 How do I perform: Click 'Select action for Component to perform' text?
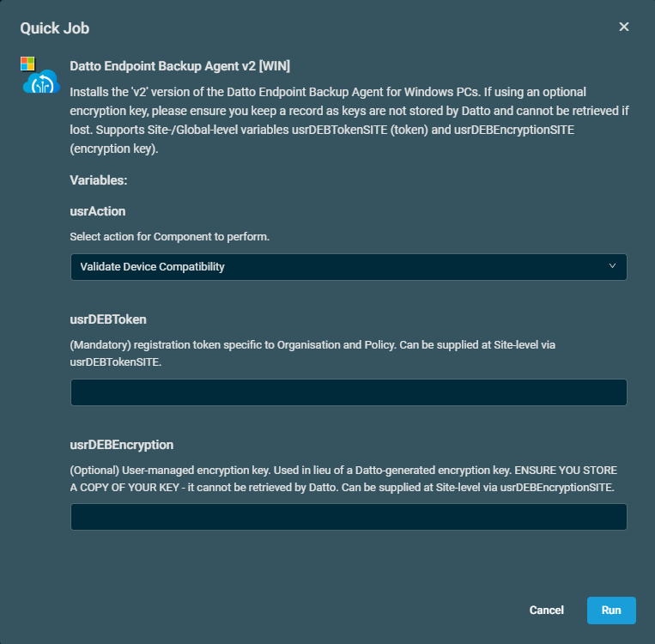pos(170,236)
